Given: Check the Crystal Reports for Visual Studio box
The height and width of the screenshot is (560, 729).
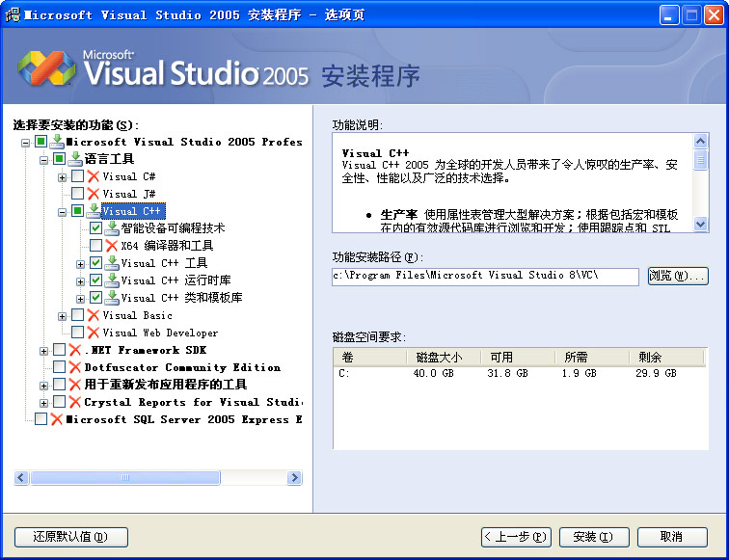Looking at the screenshot, I should [x=59, y=401].
